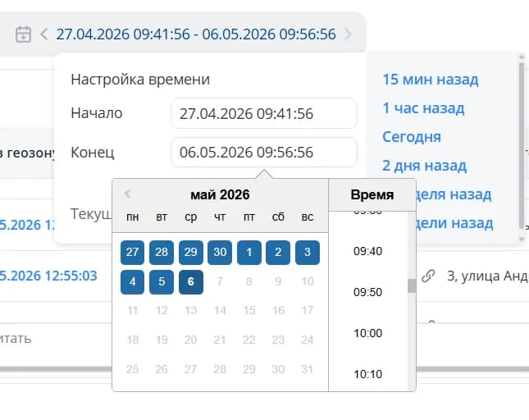Pick calendar day 30 of April
Screen dimensions: 529x420
tap(220, 253)
